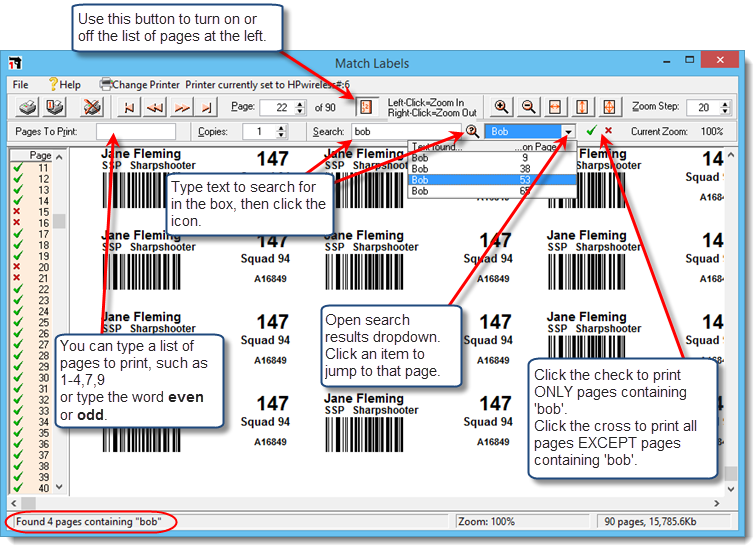Click the print current page icon
Image resolution: width=754 pixels, height=546 pixels.
tap(55, 107)
